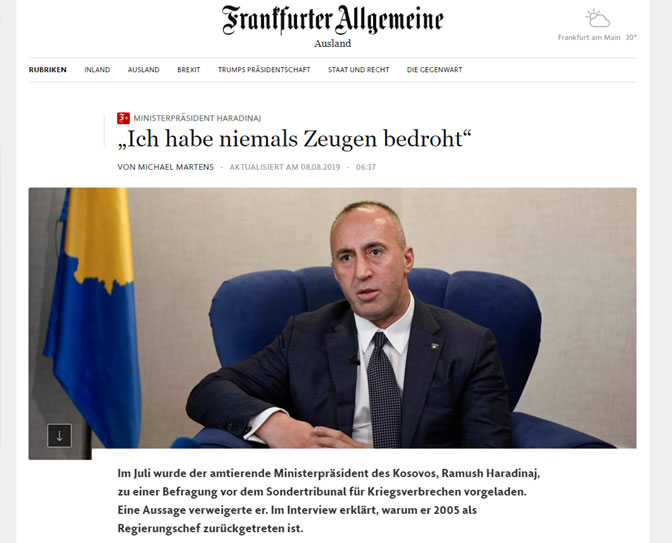Click the red F+ premium badge
Screen dimensions: 672x543
tap(123, 118)
